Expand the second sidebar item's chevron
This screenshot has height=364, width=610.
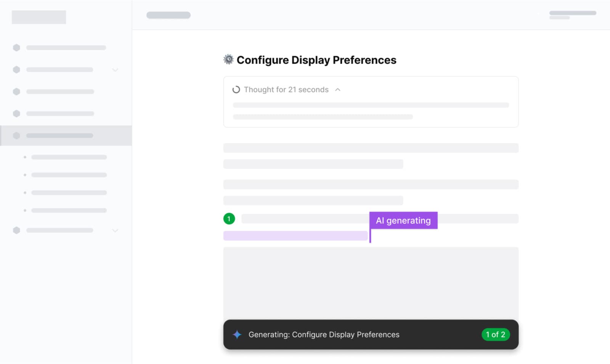pos(115,70)
